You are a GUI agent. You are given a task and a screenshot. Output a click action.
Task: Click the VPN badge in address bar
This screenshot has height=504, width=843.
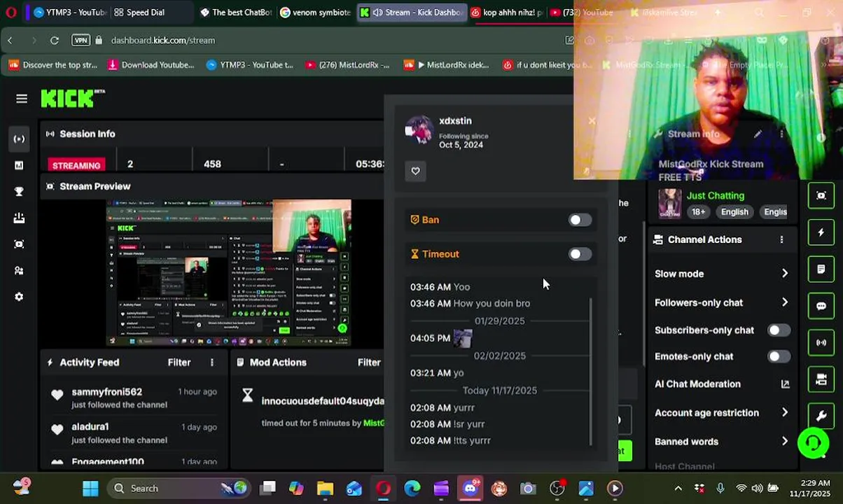[81, 40]
